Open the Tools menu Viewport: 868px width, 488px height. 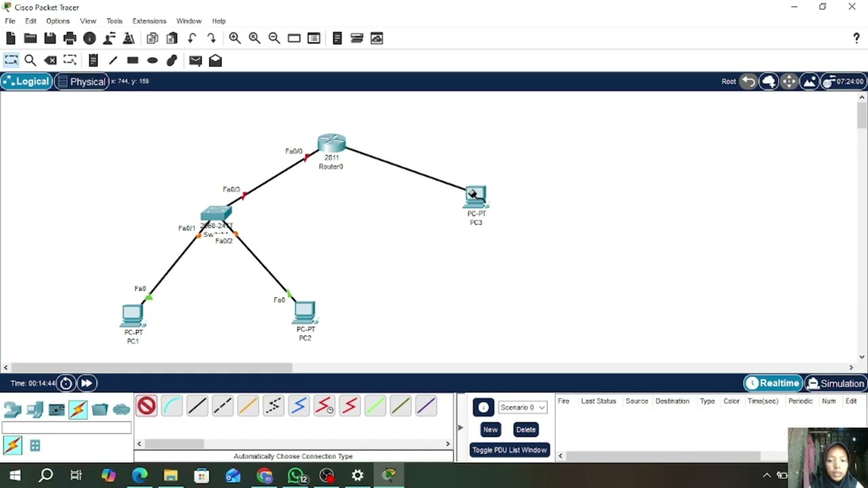114,21
